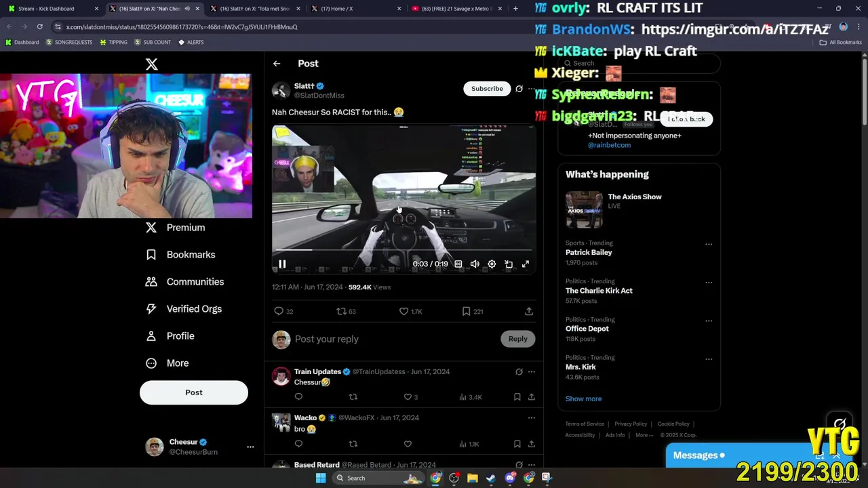This screenshot has height=488, width=868.
Task: Switch to 21 Savage x Metro YouTube tab
Action: tap(456, 9)
